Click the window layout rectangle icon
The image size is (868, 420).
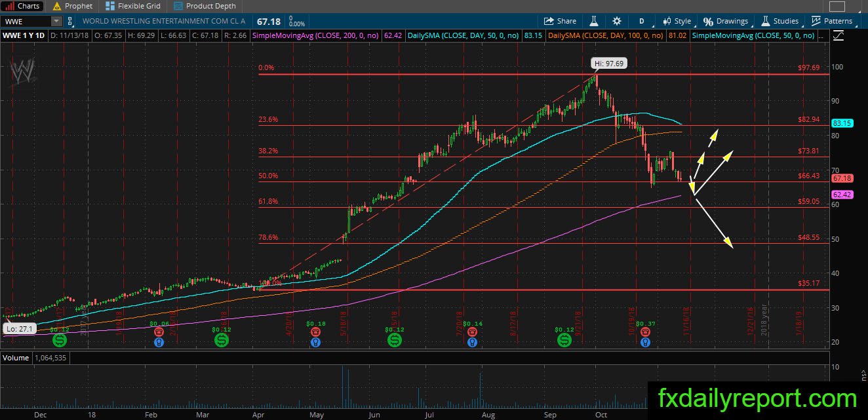837,6
